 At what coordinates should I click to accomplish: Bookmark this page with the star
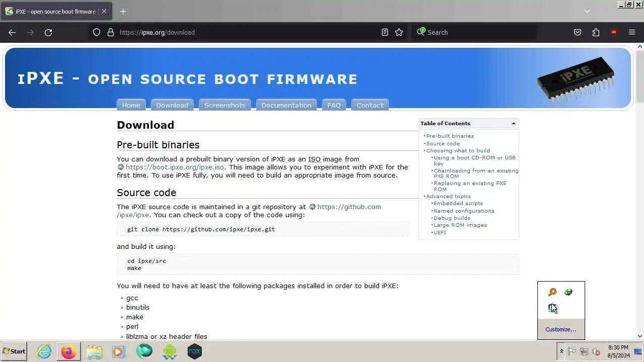coord(399,32)
